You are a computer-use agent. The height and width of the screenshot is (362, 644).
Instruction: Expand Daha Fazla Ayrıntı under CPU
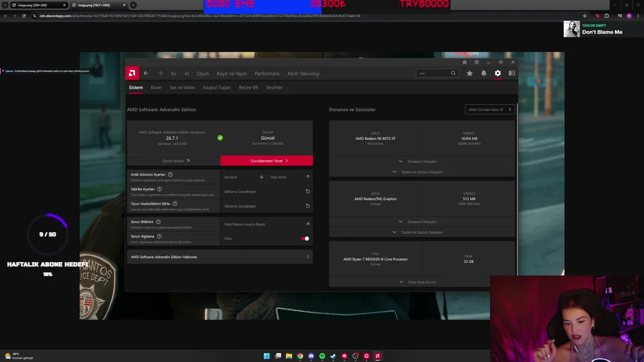[422, 282]
